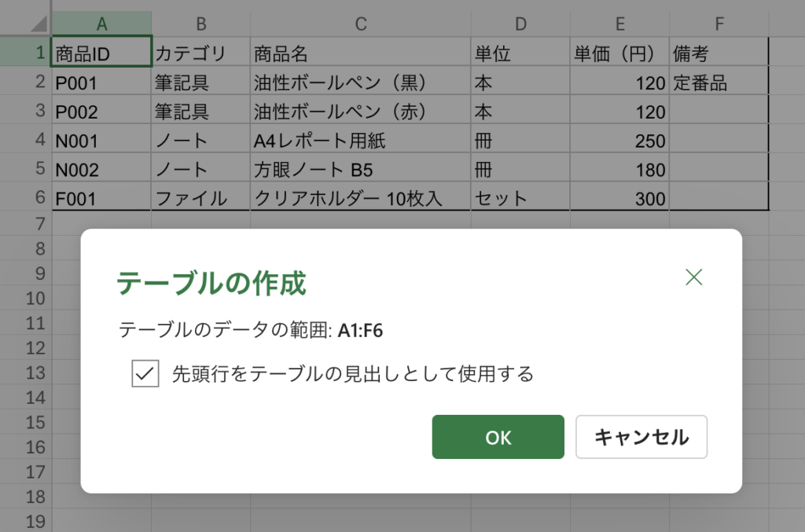Screen dimensions: 805x532
Task: Click cell with 油性ボールペン（黒）
Action: tap(361, 83)
